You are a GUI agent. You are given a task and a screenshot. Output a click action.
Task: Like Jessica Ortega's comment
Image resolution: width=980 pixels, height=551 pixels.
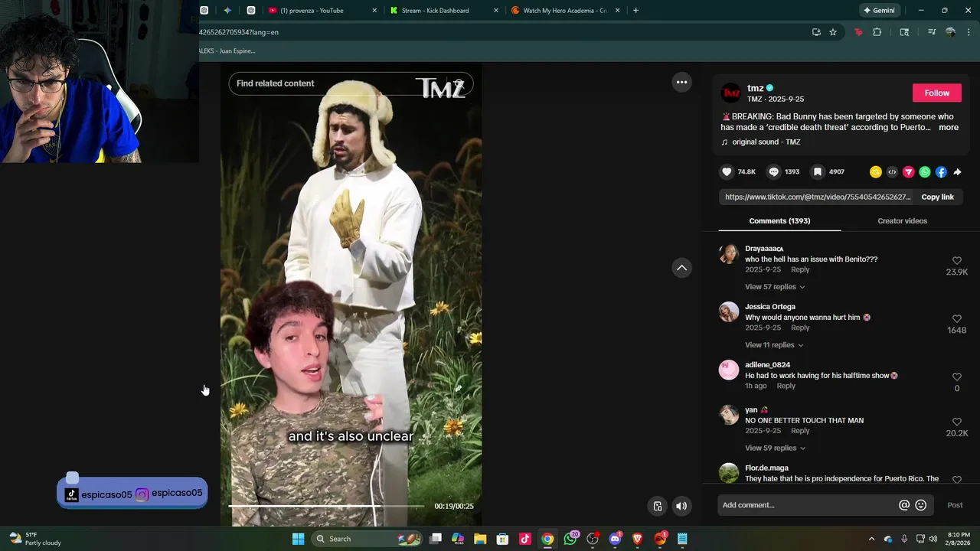957,319
